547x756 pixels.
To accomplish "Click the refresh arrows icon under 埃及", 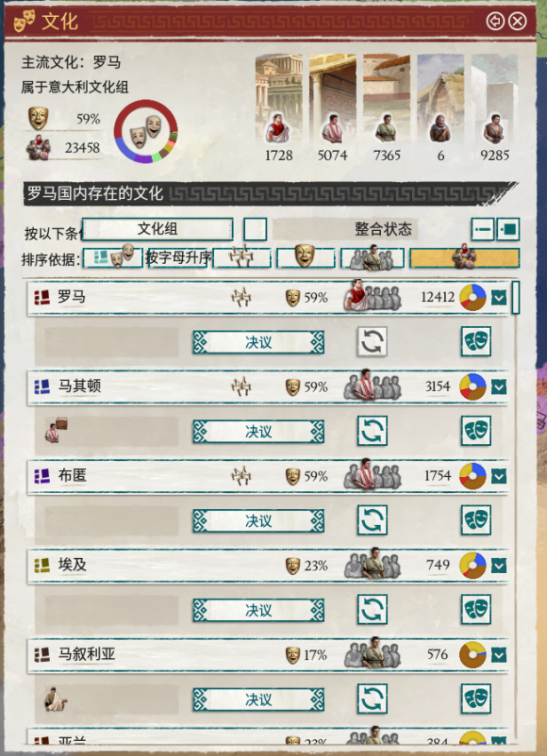I will 372,610.
